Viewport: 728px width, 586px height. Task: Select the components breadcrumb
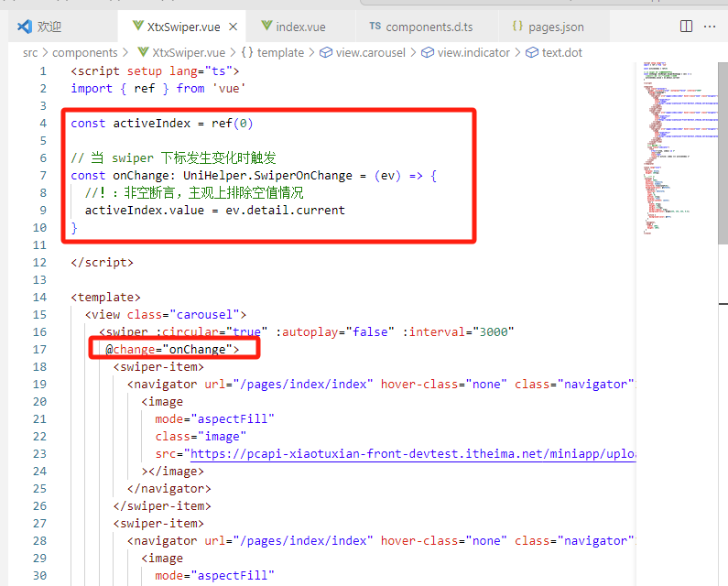(x=85, y=52)
